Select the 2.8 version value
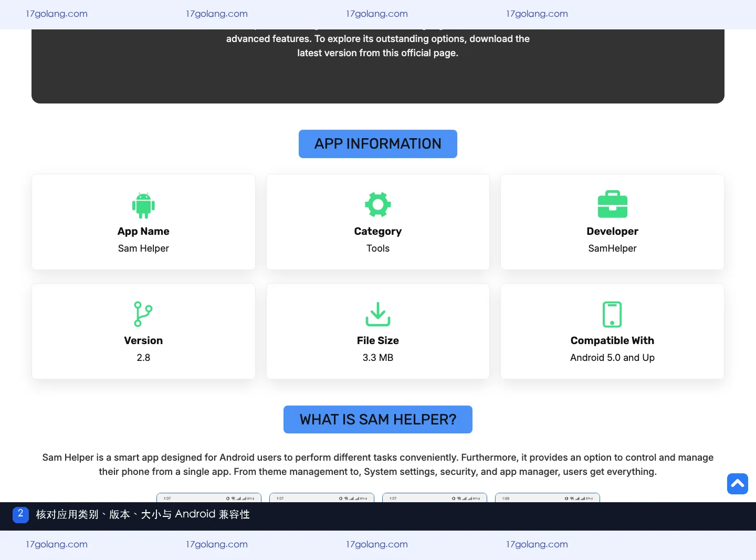Image resolution: width=756 pixels, height=560 pixels. (143, 358)
